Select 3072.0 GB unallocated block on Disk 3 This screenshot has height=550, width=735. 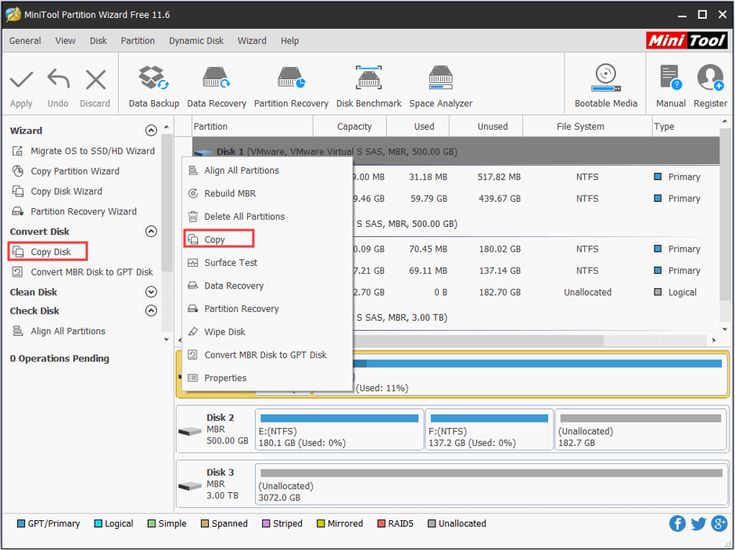pyautogui.click(x=491, y=485)
